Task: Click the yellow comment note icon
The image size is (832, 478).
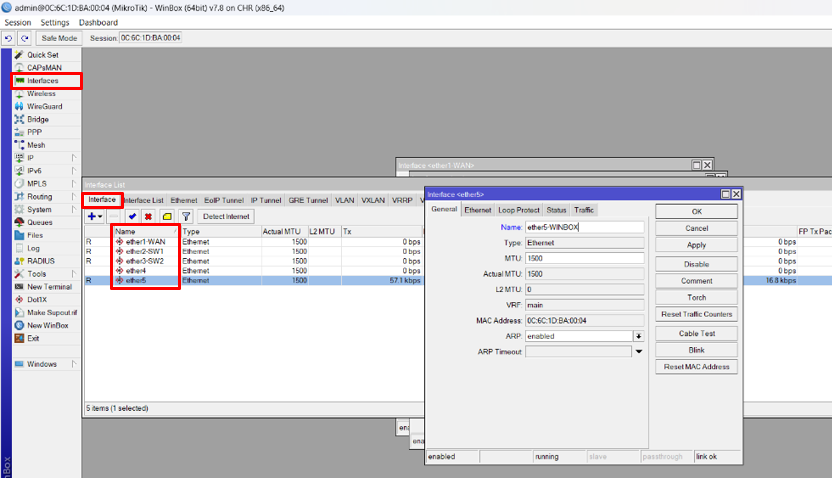Action: click(x=167, y=216)
